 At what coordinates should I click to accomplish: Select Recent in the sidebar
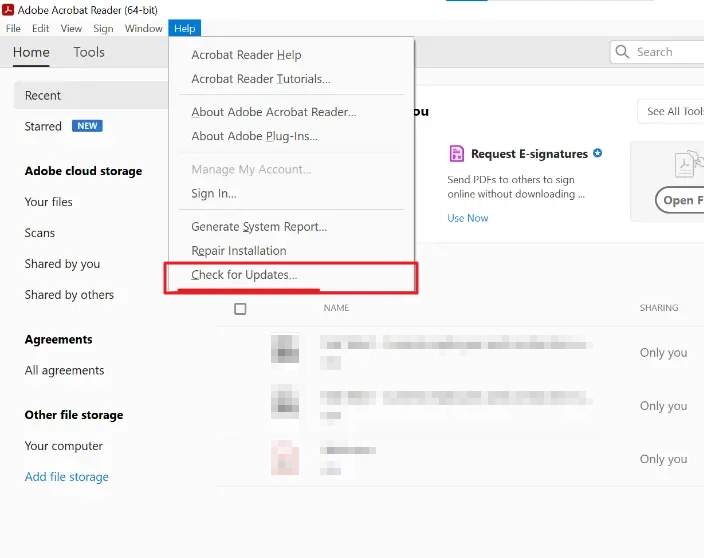pos(91,95)
